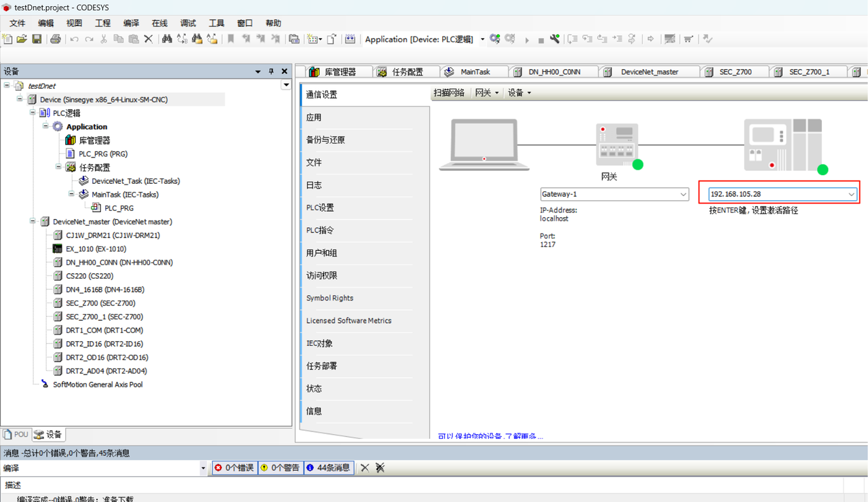This screenshot has height=502, width=868.
Task: Open the shopping cart store icon
Action: (688, 39)
